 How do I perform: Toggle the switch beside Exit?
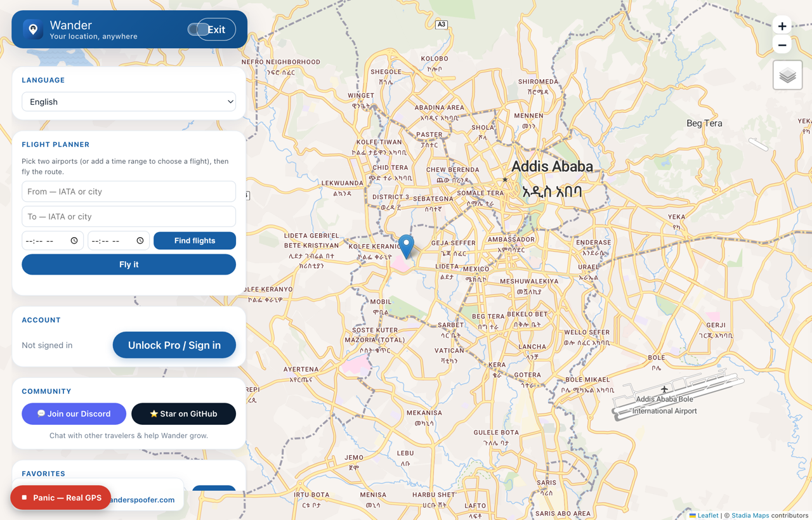coord(197,29)
